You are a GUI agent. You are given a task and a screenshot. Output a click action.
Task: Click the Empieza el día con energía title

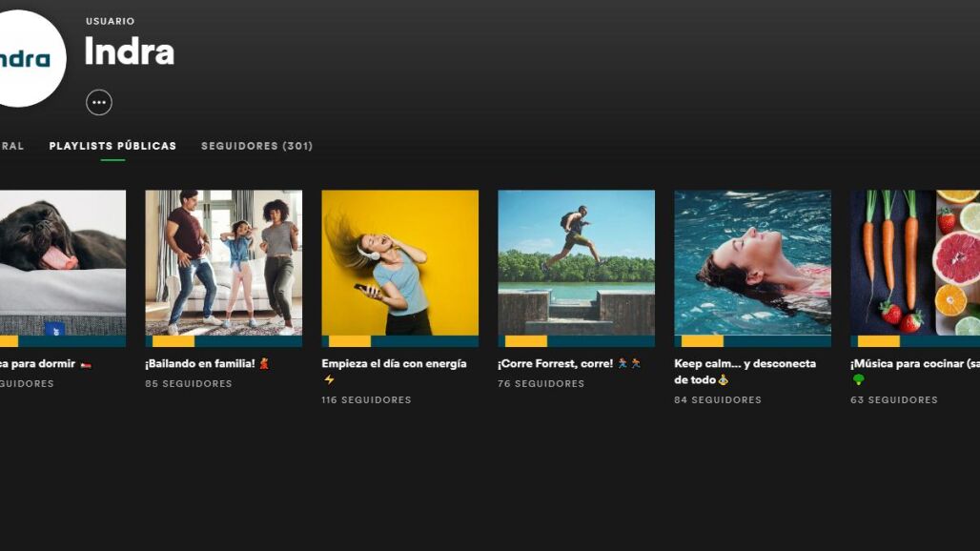(394, 371)
